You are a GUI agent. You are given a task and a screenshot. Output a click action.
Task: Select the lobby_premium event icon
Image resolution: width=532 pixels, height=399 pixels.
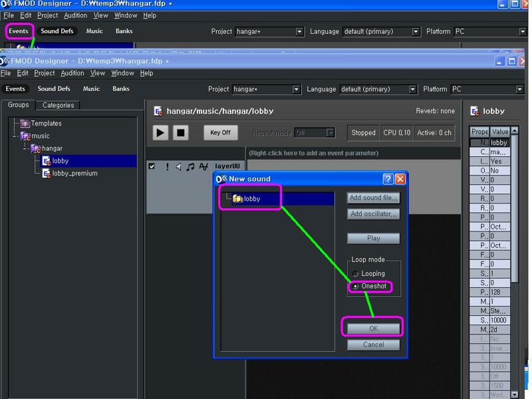point(46,174)
